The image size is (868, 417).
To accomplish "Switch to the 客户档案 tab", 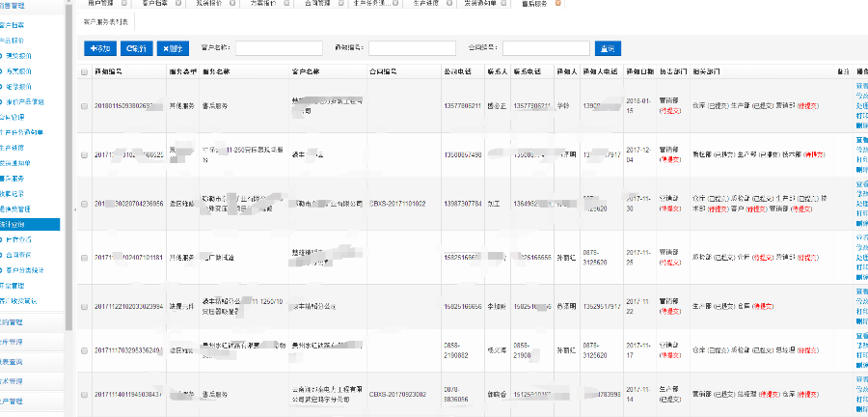I will [153, 3].
